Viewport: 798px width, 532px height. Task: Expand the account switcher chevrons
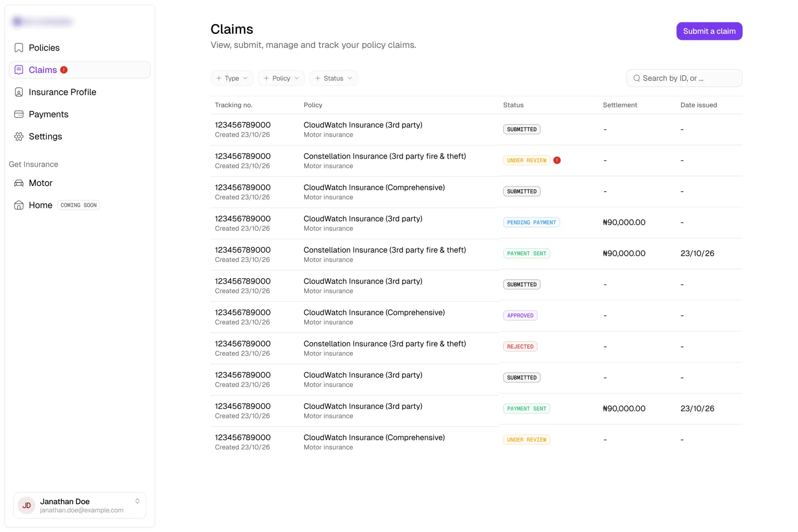tap(137, 501)
